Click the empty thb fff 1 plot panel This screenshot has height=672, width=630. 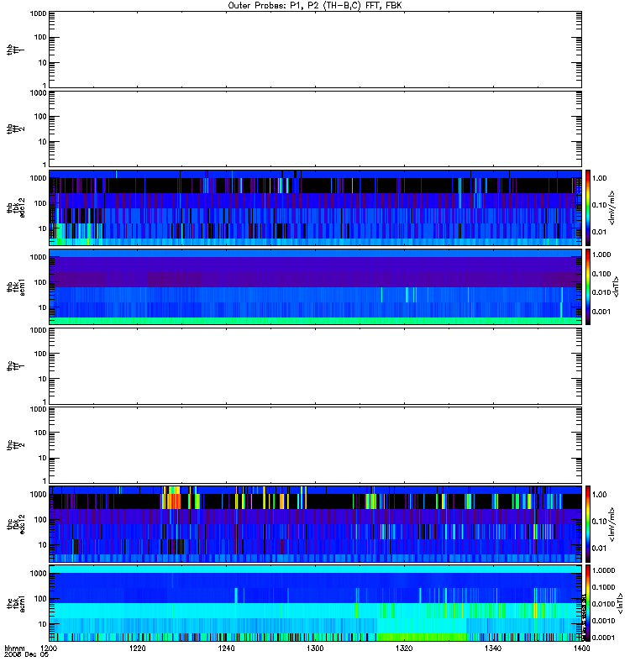coord(315,50)
